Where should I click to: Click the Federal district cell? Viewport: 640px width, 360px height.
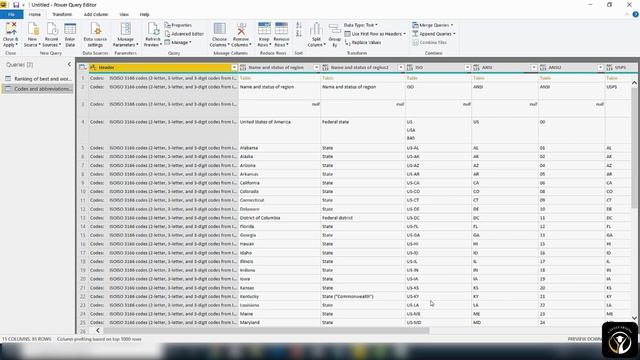pyautogui.click(x=363, y=218)
